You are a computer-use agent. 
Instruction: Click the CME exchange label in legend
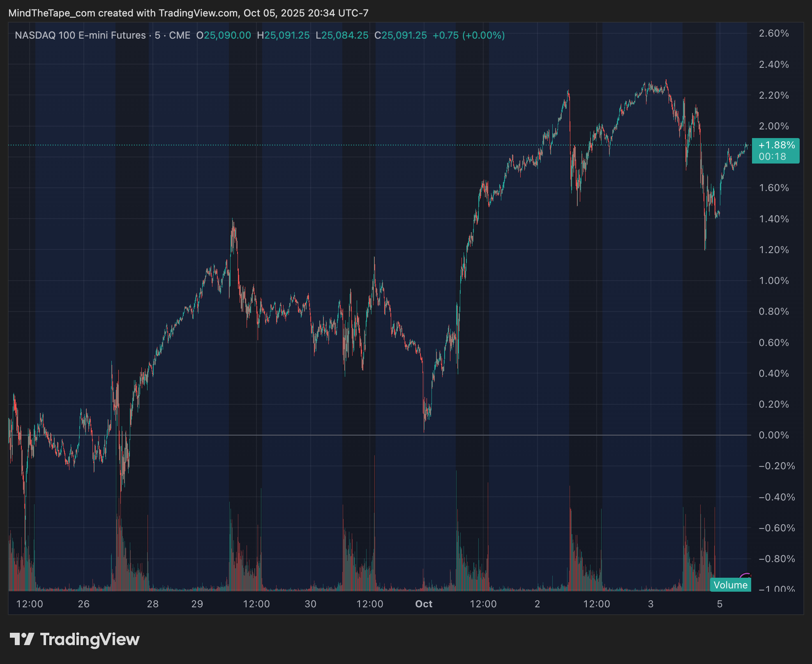pyautogui.click(x=180, y=35)
